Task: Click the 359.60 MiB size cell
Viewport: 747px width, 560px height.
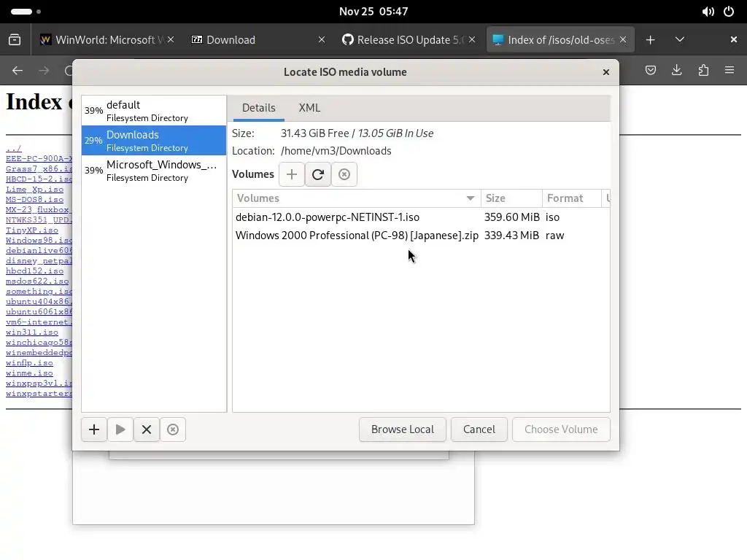Action: [x=512, y=217]
